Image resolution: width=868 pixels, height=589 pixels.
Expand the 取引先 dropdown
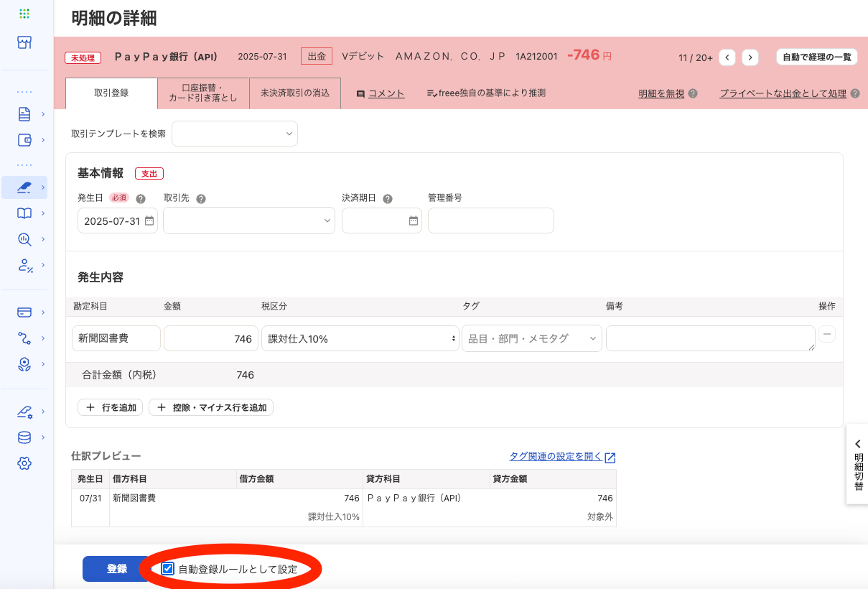tap(248, 221)
